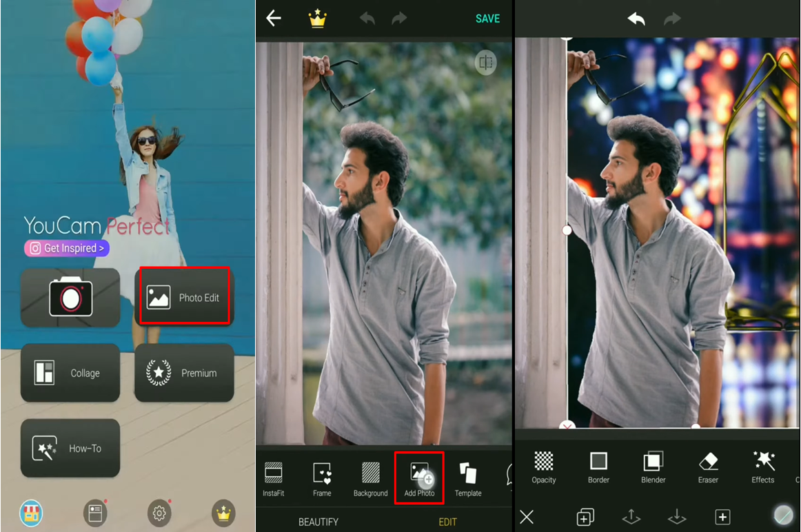Select the InstaFit tool
801x532 pixels.
tap(274, 478)
